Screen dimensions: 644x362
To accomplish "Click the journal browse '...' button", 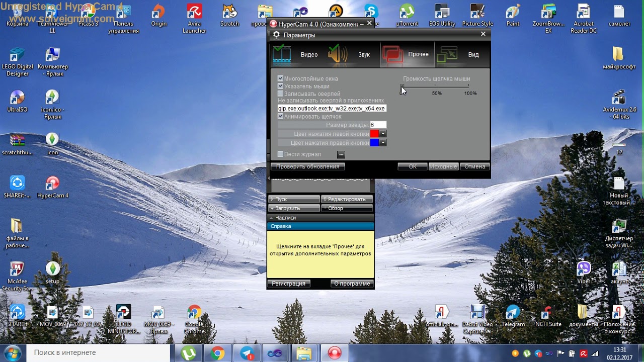I will click(x=341, y=154).
